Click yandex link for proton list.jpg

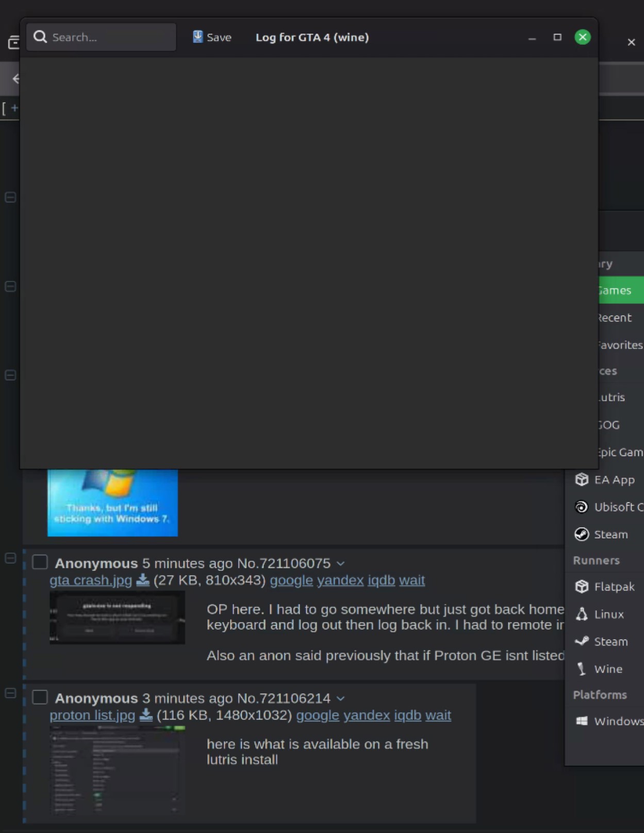pyautogui.click(x=367, y=715)
